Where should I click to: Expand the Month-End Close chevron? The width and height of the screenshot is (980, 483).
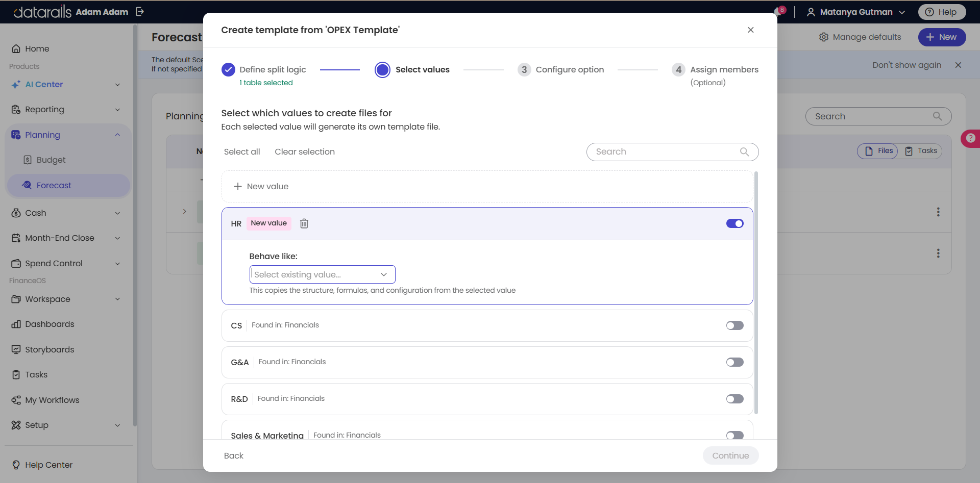click(x=117, y=238)
